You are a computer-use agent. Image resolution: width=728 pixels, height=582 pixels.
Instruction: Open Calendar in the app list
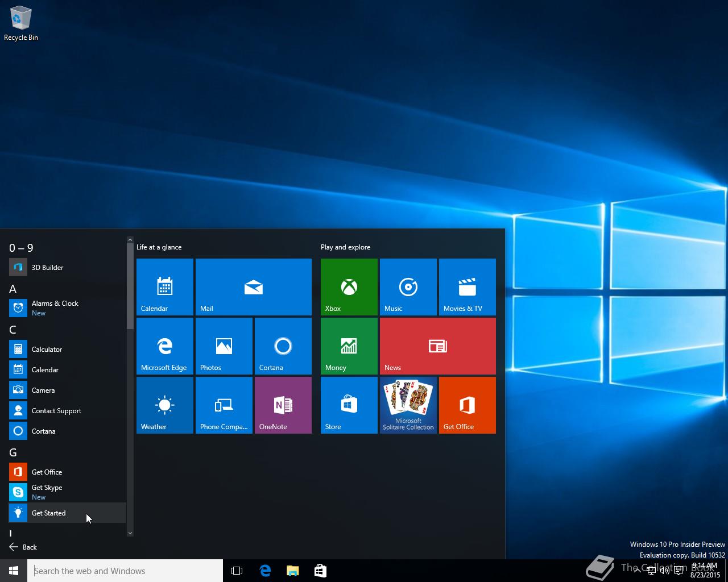pyautogui.click(x=67, y=369)
